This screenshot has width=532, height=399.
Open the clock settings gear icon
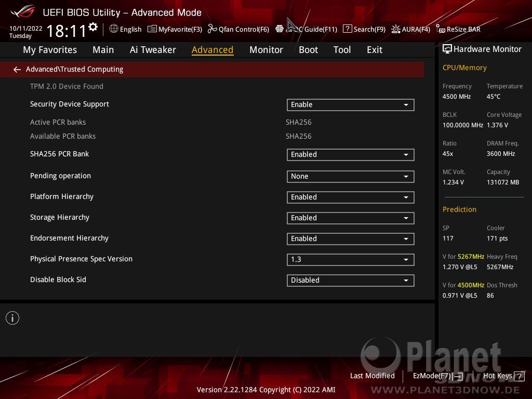click(x=93, y=27)
